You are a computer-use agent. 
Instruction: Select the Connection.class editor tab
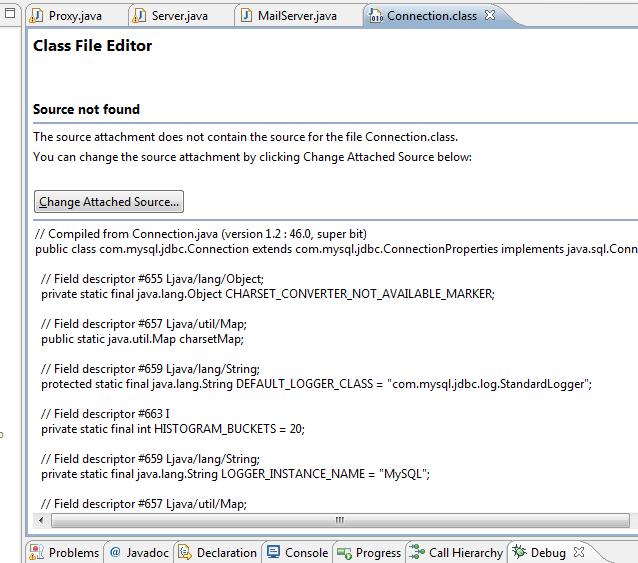pyautogui.click(x=431, y=16)
